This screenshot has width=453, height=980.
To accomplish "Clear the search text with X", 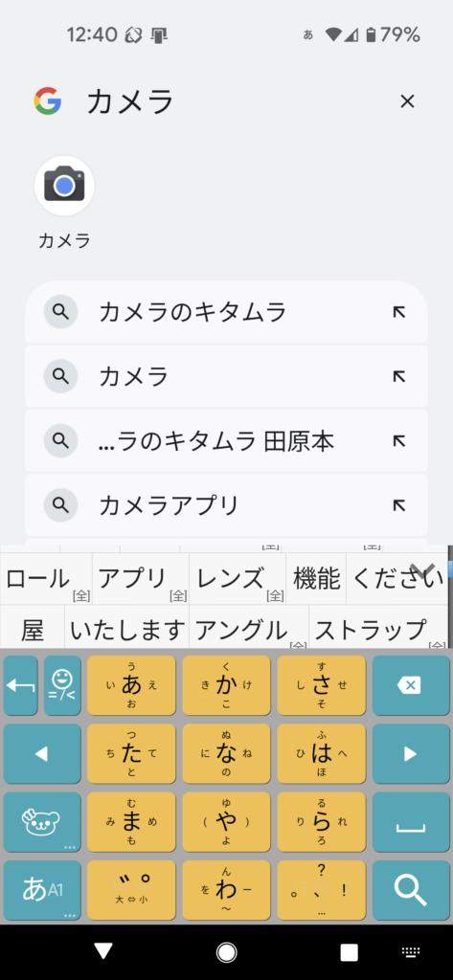I will 407,101.
